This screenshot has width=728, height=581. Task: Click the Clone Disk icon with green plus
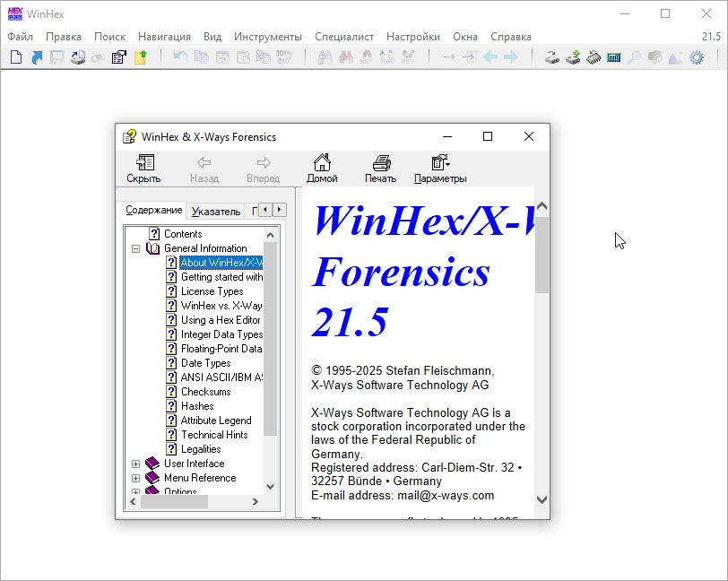click(573, 57)
